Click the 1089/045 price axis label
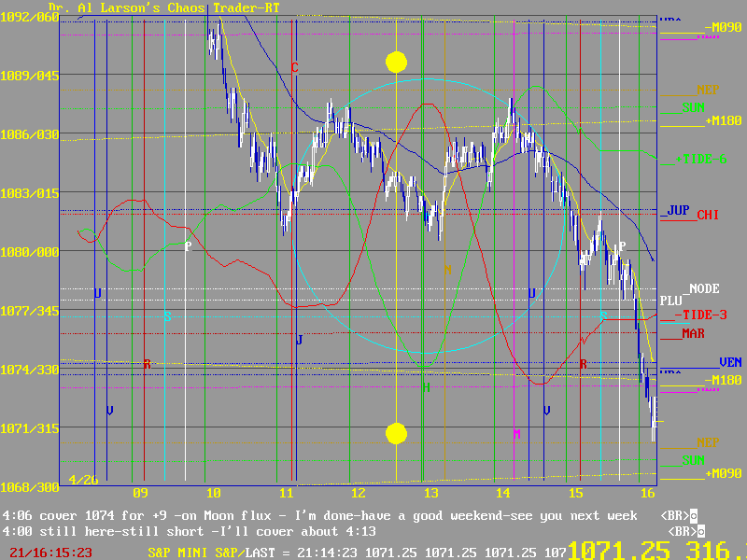 pyautogui.click(x=29, y=76)
